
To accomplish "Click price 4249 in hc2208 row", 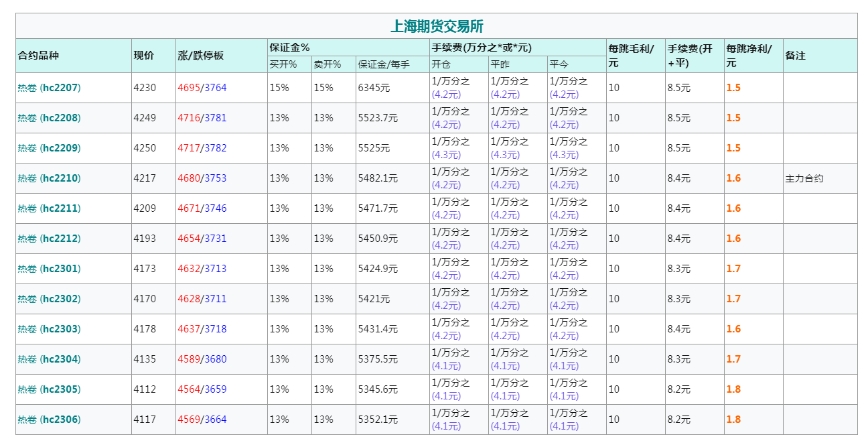I will tap(145, 118).
